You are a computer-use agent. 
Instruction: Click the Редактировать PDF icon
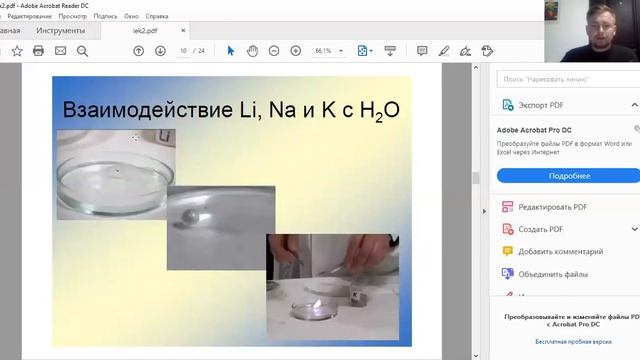click(507, 207)
